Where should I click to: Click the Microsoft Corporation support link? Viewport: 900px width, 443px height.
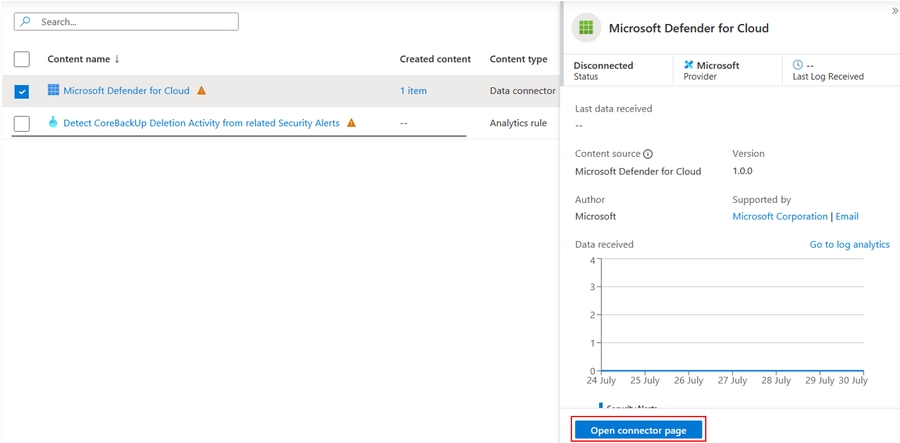(780, 216)
